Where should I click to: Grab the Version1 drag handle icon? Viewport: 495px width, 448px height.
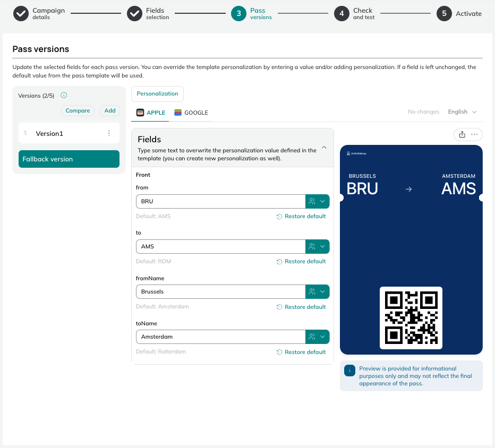(25, 133)
